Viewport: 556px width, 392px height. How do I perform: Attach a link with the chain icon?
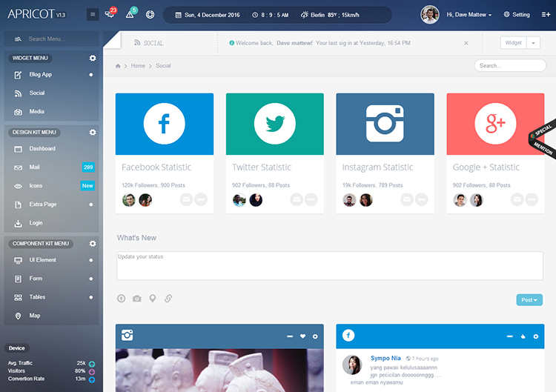(x=168, y=299)
